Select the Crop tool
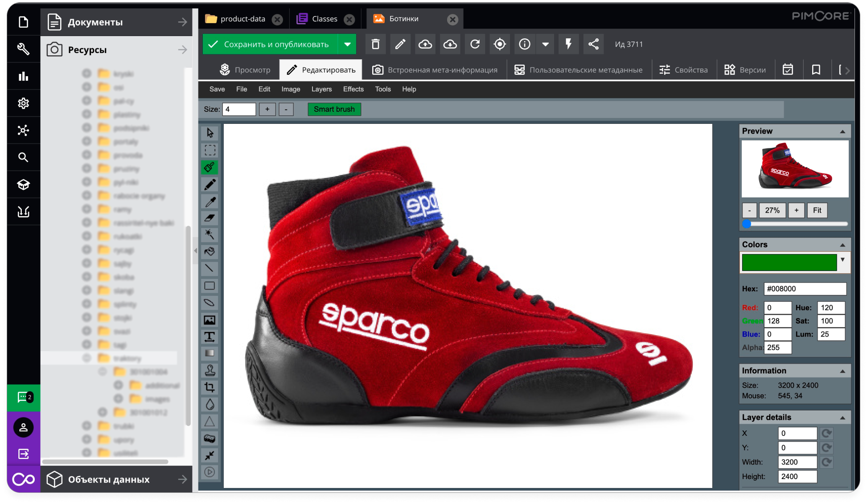Screen dimensions: 867x504 click(x=210, y=387)
